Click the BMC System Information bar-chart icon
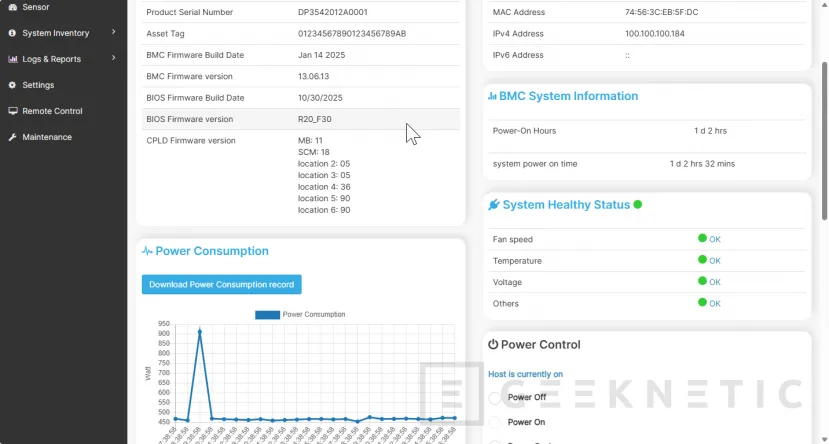Viewport: 829px width, 444px height. coord(492,96)
